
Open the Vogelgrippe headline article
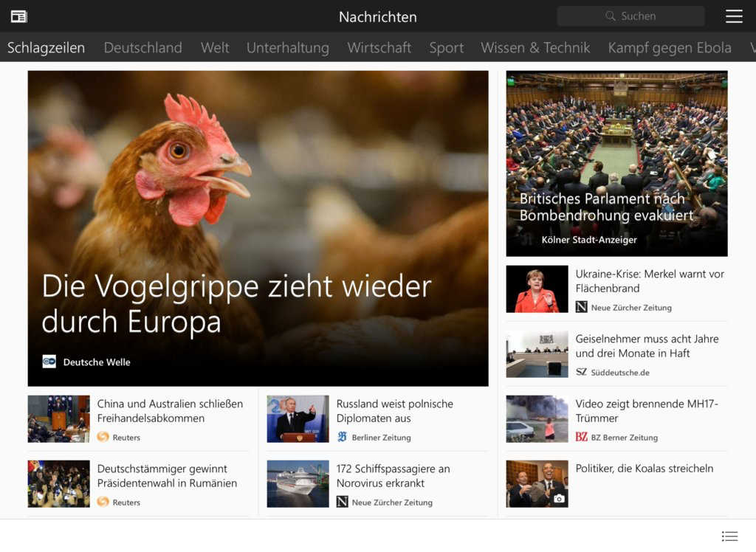[x=236, y=303]
